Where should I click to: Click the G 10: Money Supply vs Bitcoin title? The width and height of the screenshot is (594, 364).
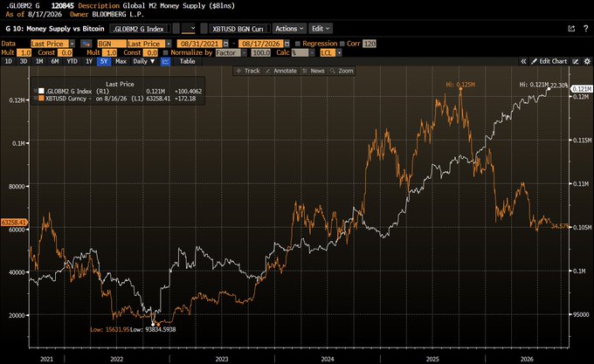coord(54,29)
